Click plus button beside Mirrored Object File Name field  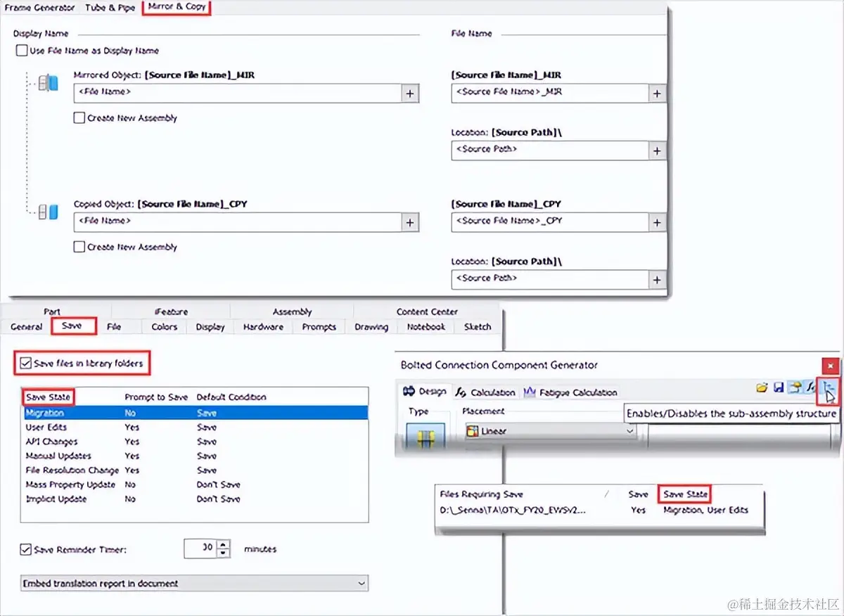click(x=410, y=93)
